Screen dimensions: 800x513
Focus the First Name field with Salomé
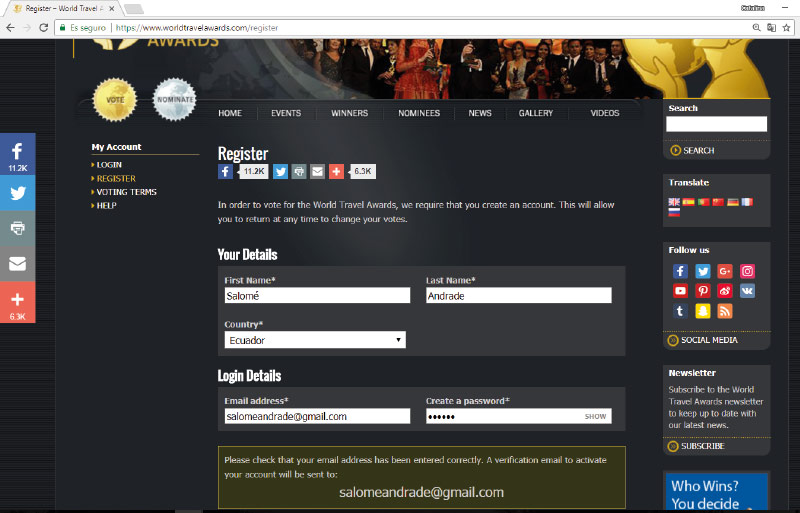coord(317,296)
